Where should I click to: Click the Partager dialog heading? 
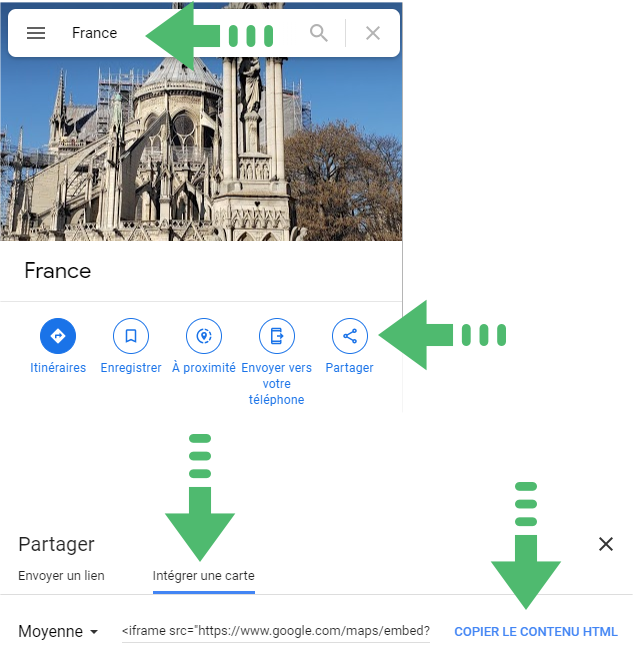pyautogui.click(x=57, y=544)
